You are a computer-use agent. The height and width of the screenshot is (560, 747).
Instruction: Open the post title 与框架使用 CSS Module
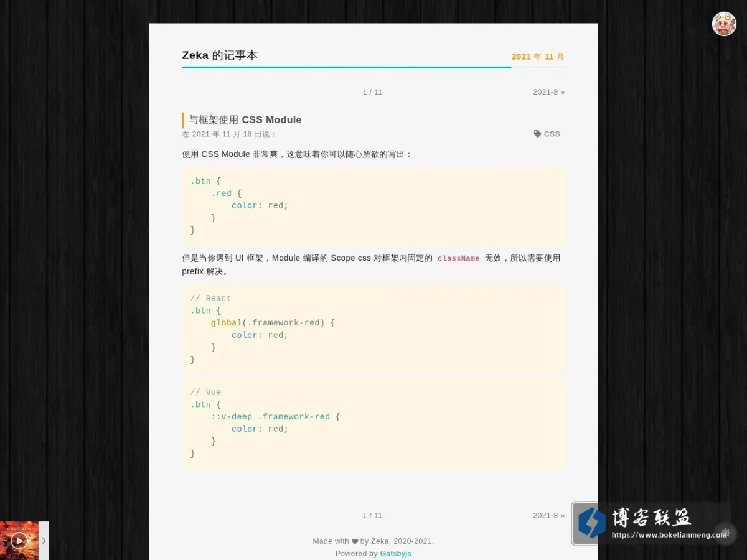pos(245,119)
